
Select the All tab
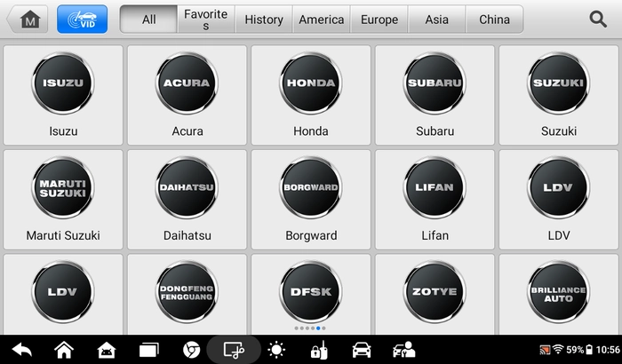coord(148,19)
